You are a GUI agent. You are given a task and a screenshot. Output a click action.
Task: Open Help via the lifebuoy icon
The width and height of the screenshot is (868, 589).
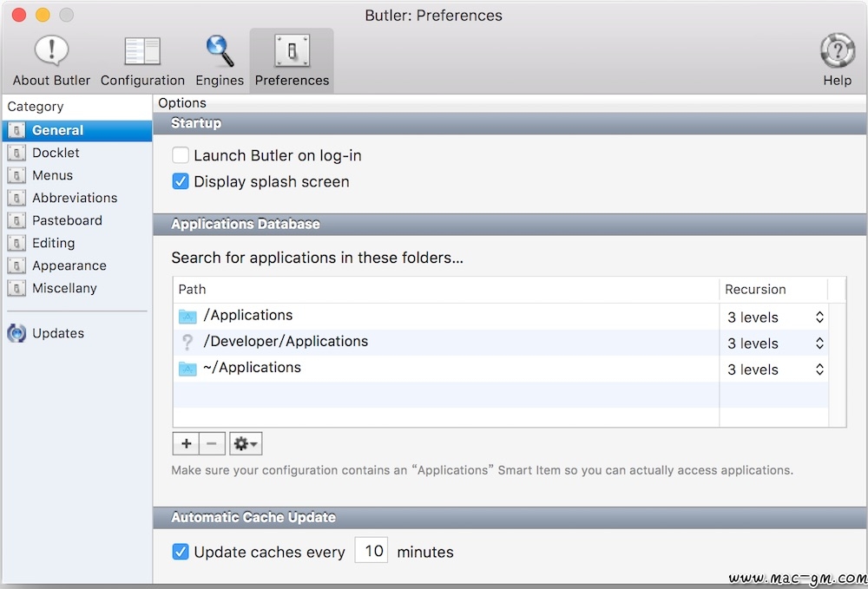[837, 60]
